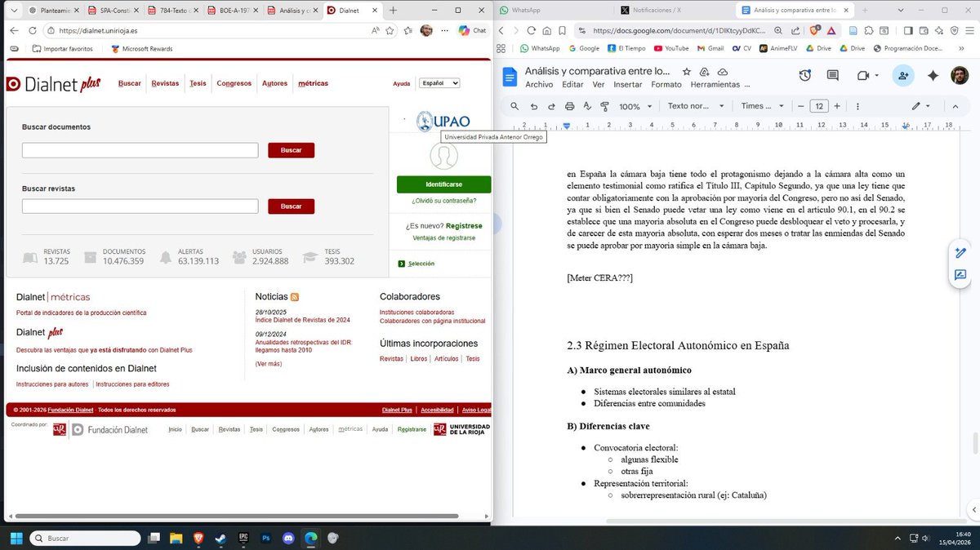The height and width of the screenshot is (550, 980).
Task: Open zoom level 100% dropdown in Docs
Action: click(634, 106)
